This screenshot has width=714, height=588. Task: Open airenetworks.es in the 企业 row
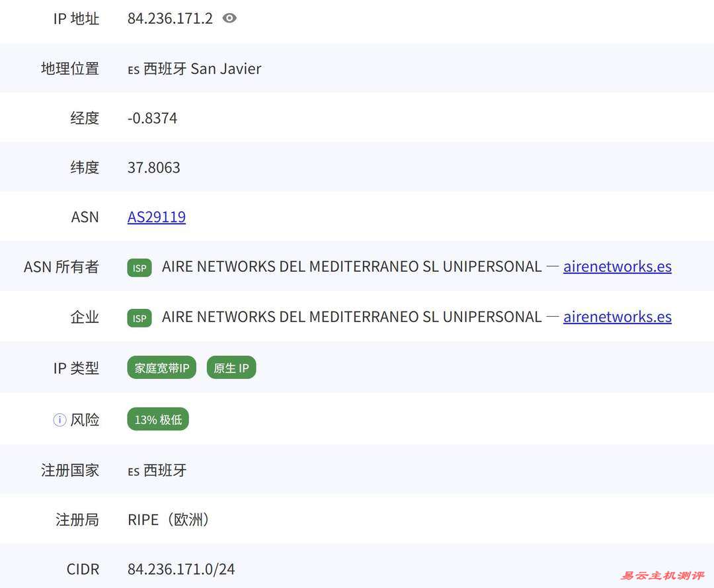pos(617,317)
